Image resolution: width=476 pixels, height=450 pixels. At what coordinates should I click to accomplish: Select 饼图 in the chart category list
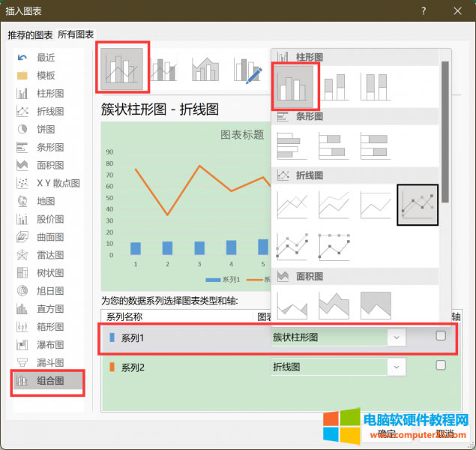[x=46, y=129]
